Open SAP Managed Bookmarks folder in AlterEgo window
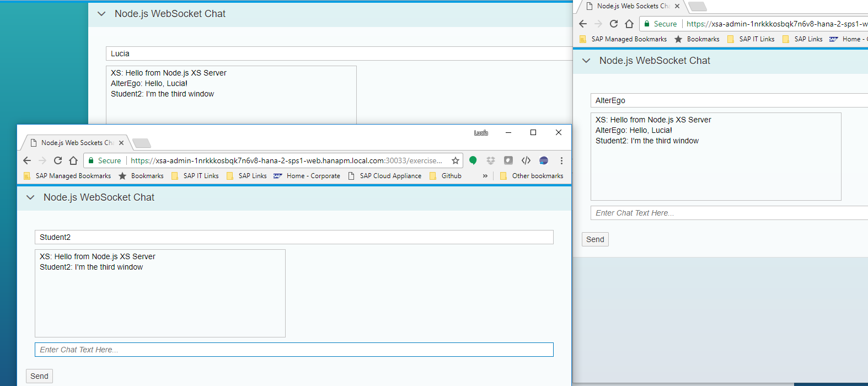This screenshot has height=386, width=868. pyautogui.click(x=623, y=39)
